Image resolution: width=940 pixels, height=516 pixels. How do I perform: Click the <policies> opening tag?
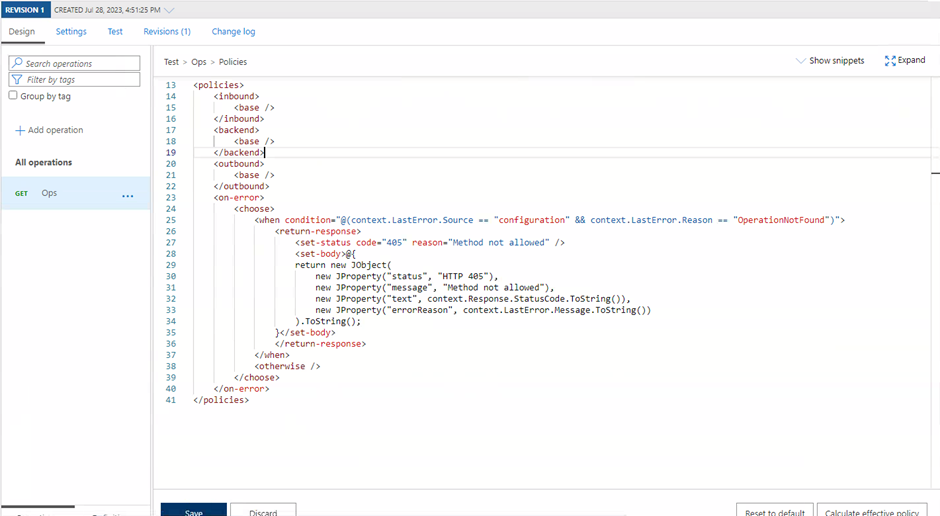pyautogui.click(x=218, y=85)
